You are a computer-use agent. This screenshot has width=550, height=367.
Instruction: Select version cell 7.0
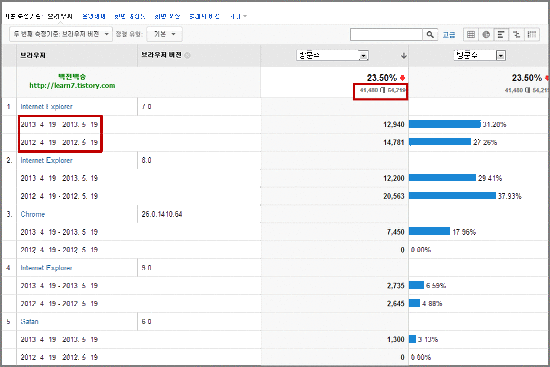coord(147,106)
